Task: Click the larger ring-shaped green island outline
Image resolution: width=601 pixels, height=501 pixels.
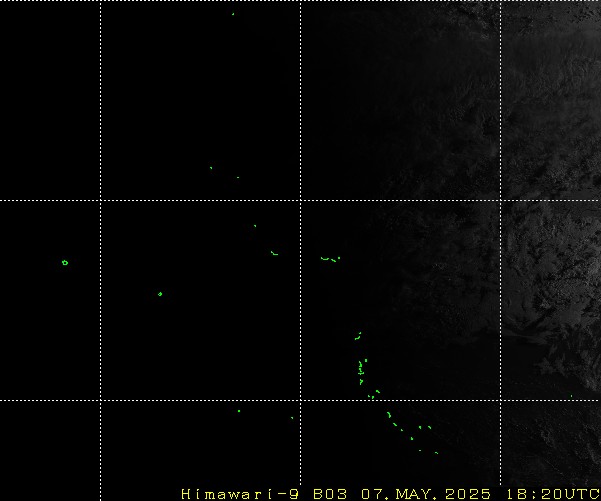Action: (x=65, y=263)
